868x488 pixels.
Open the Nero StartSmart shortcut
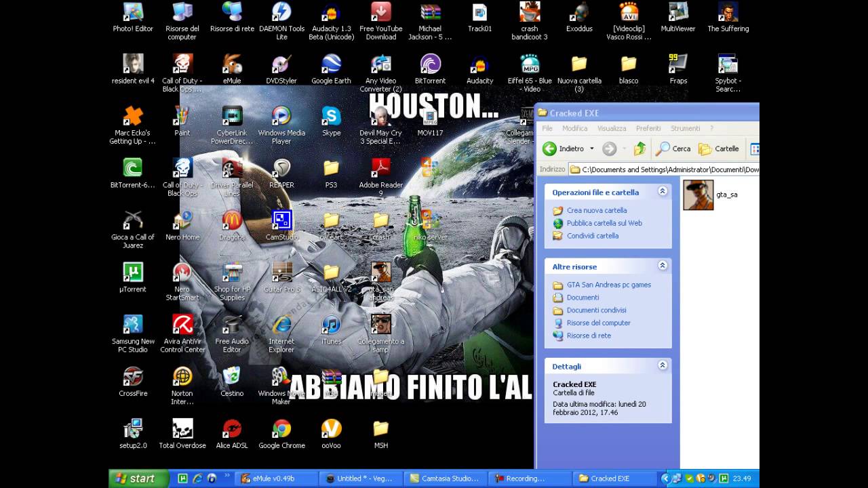coord(182,272)
